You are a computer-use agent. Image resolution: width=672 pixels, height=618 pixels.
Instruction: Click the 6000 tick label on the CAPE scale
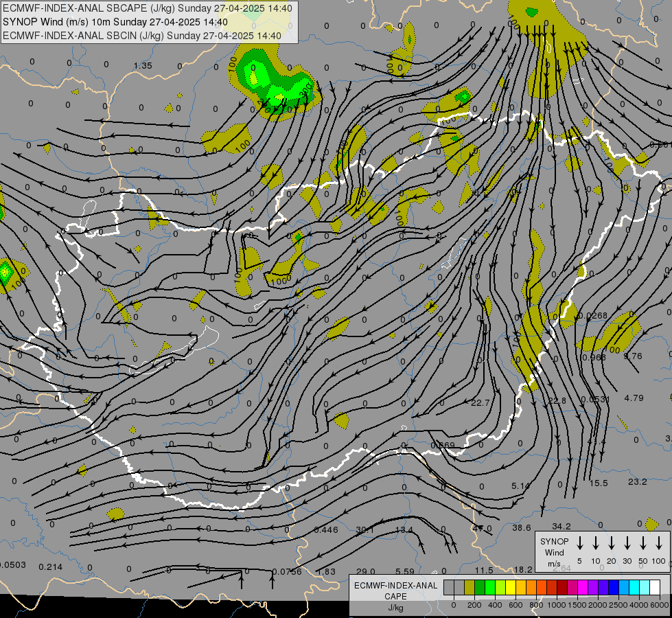(x=660, y=605)
